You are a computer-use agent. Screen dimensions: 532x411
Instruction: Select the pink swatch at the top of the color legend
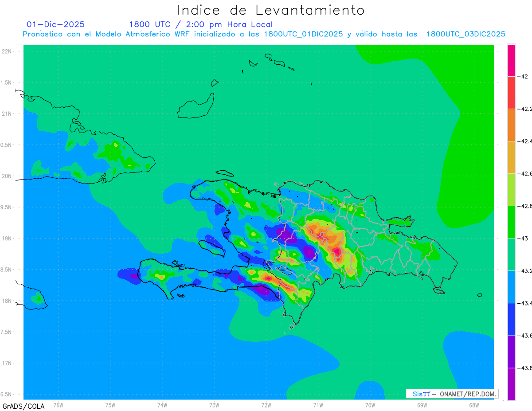[511, 60]
